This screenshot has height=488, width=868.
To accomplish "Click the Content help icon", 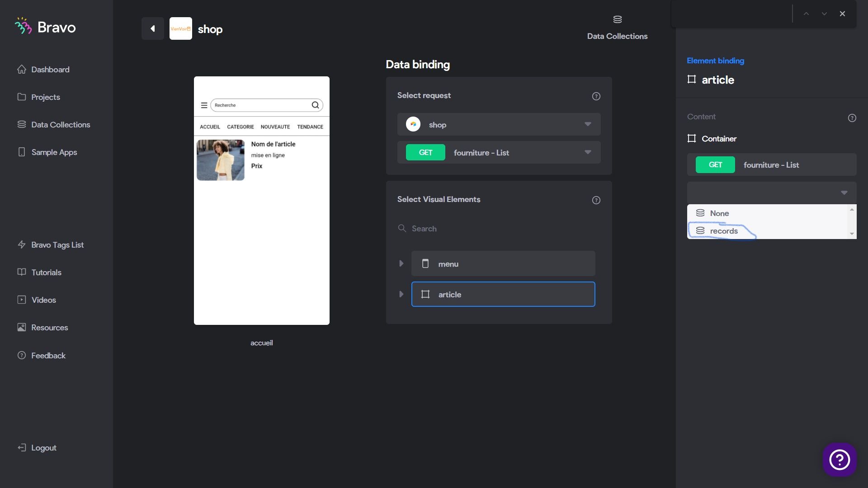I will pyautogui.click(x=852, y=118).
